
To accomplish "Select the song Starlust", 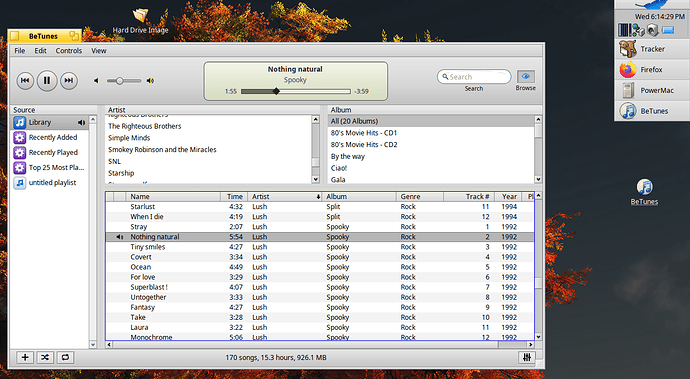I will click(x=320, y=206).
